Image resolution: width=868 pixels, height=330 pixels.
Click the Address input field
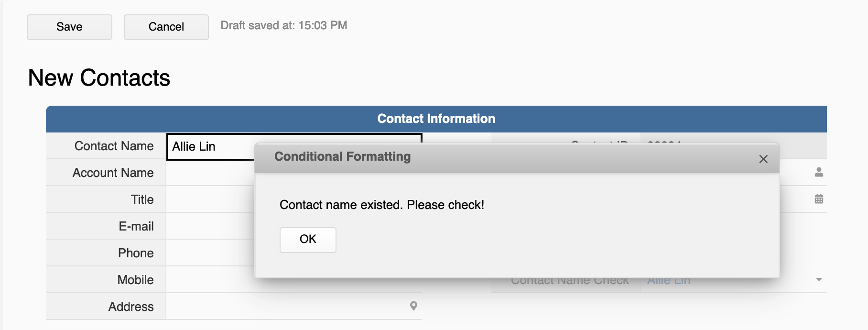pos(293,306)
